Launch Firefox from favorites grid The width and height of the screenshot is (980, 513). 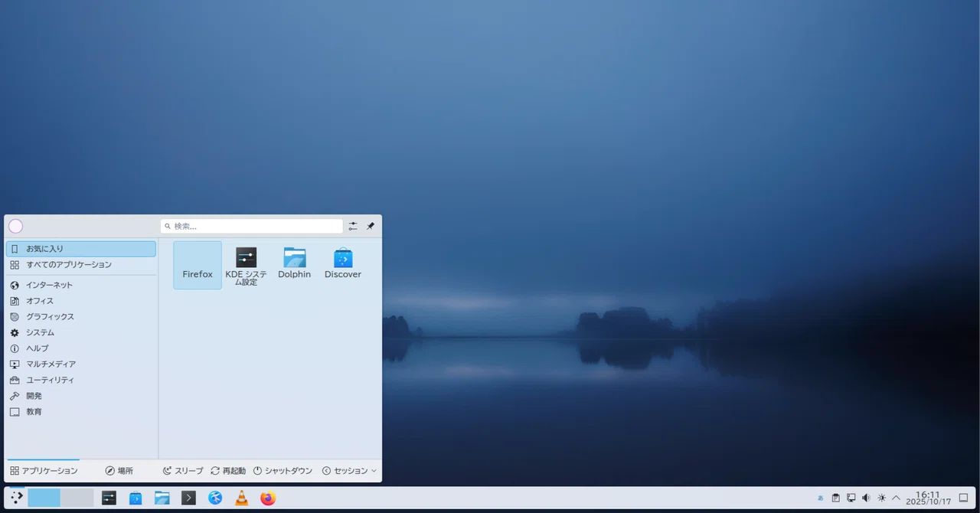pyautogui.click(x=198, y=265)
